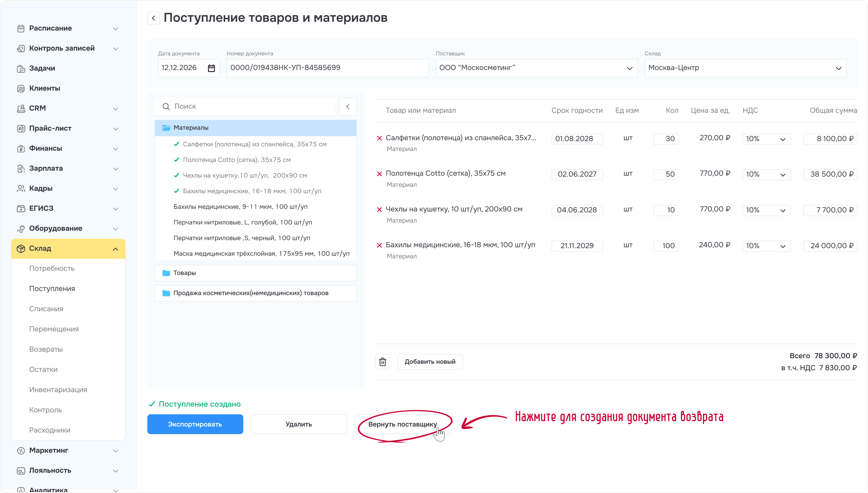Open the Поставщик dropdown
This screenshot has width=868, height=493.
(537, 68)
